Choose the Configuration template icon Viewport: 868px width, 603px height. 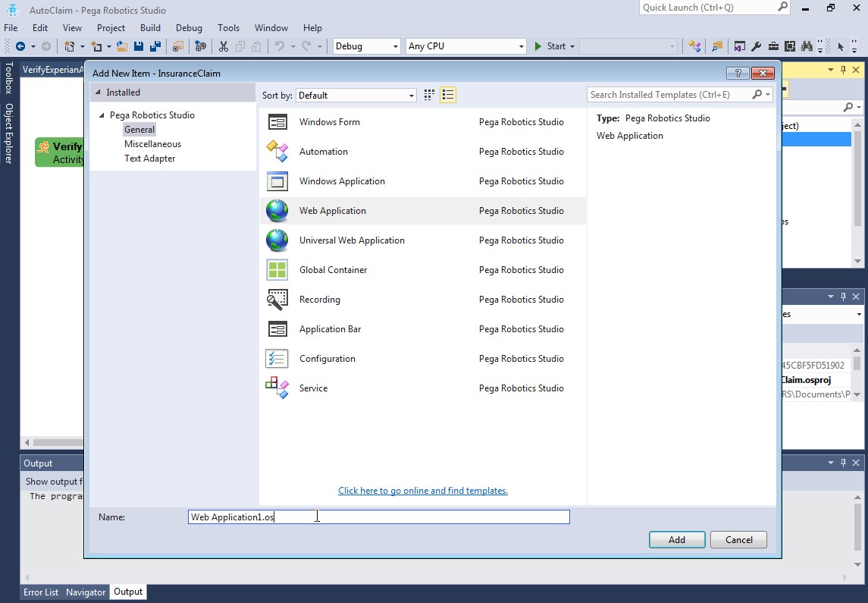[x=277, y=359]
